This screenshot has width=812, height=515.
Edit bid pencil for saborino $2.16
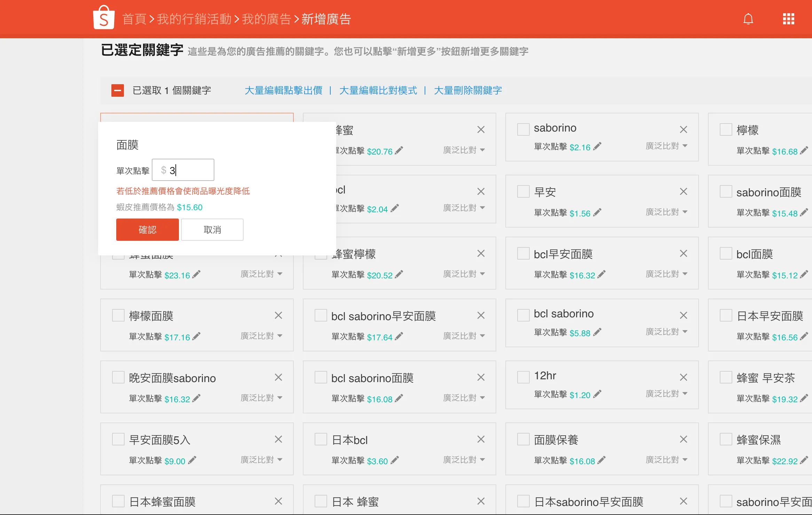(597, 146)
